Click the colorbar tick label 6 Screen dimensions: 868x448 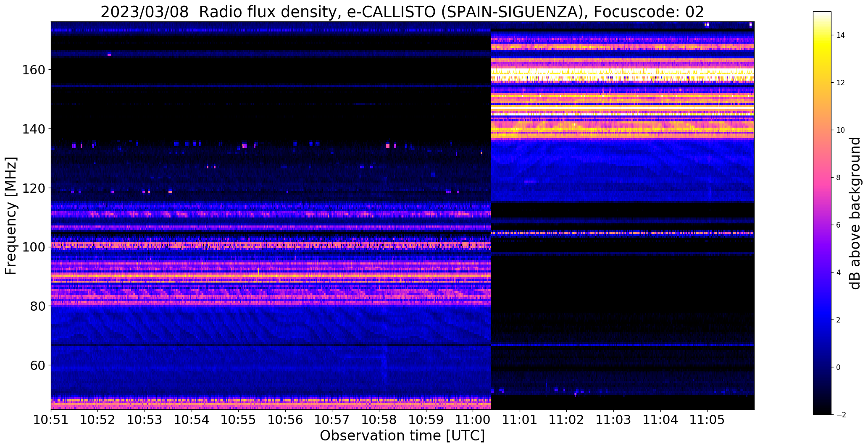pos(839,225)
